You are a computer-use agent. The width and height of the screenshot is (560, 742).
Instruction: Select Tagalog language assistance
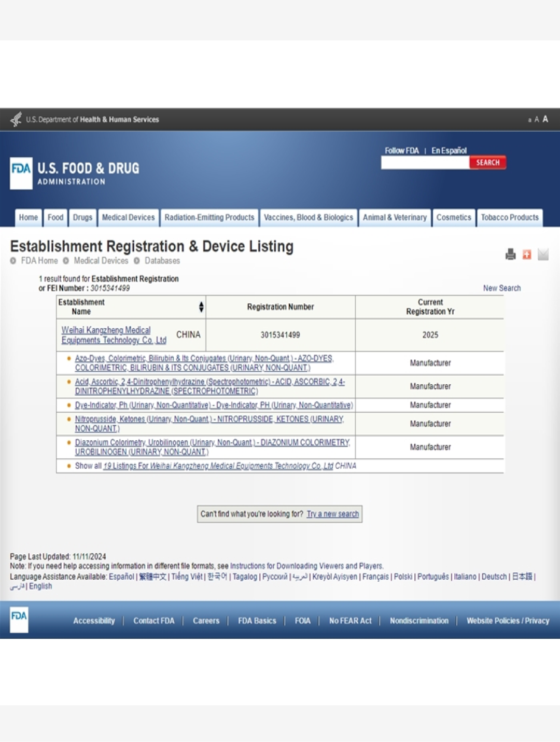245,577
